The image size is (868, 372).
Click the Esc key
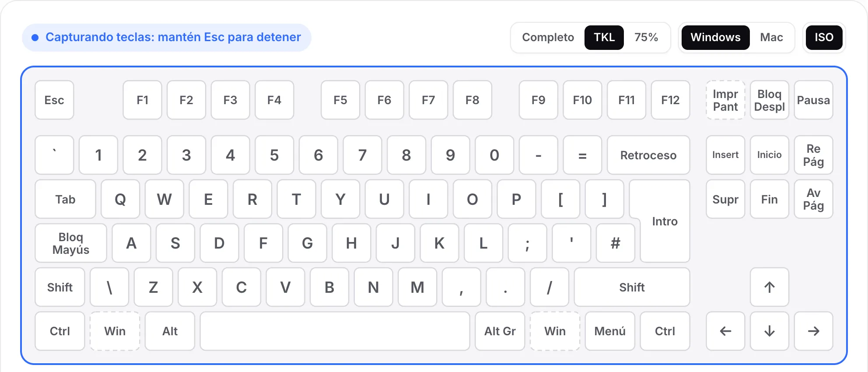[x=54, y=100]
